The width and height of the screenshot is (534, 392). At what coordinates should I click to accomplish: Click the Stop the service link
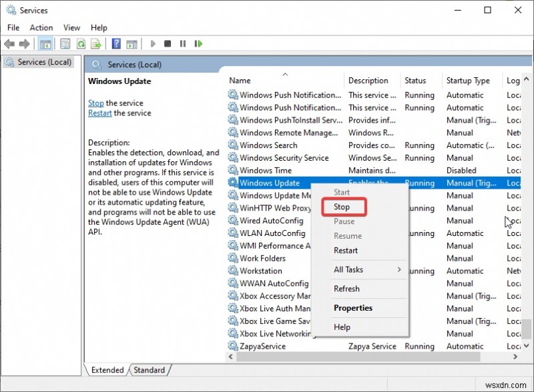[95, 103]
